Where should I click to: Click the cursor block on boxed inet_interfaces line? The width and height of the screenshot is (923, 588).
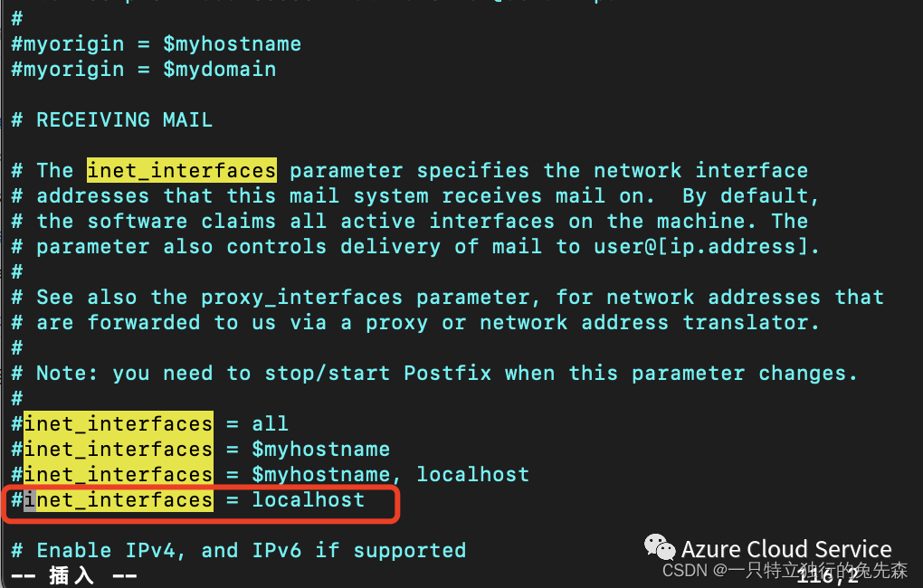click(30, 499)
